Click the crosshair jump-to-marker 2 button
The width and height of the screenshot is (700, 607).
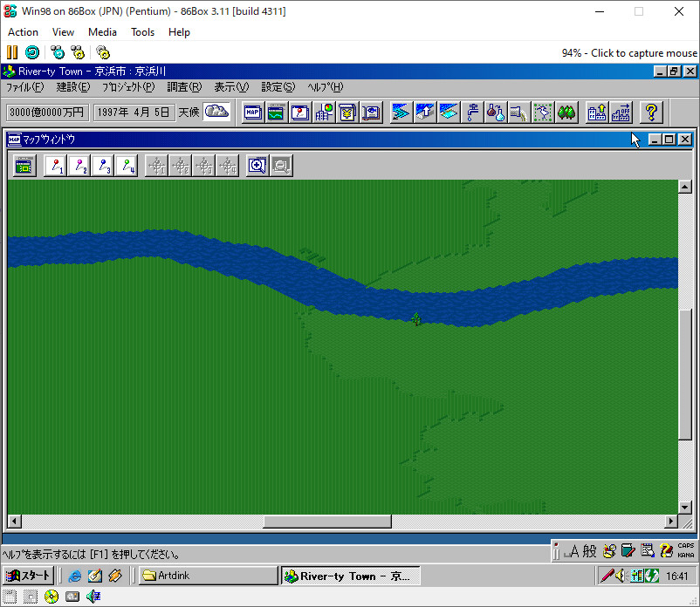(x=181, y=166)
